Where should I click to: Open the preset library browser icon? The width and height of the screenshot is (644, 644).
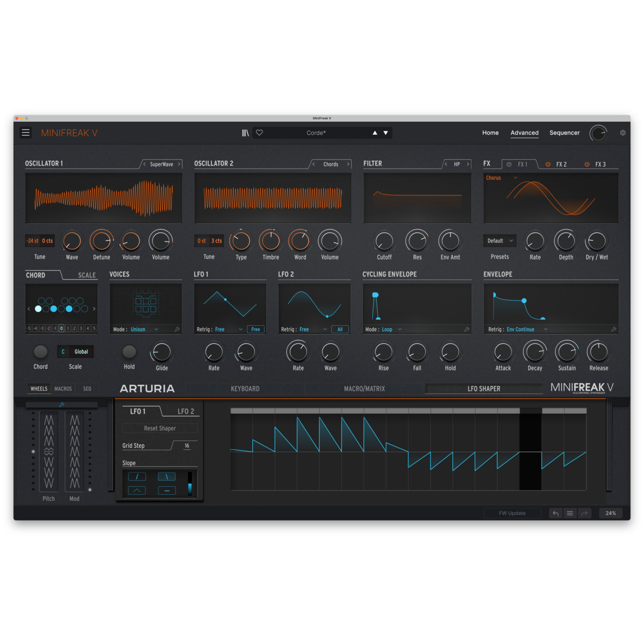pyautogui.click(x=245, y=133)
